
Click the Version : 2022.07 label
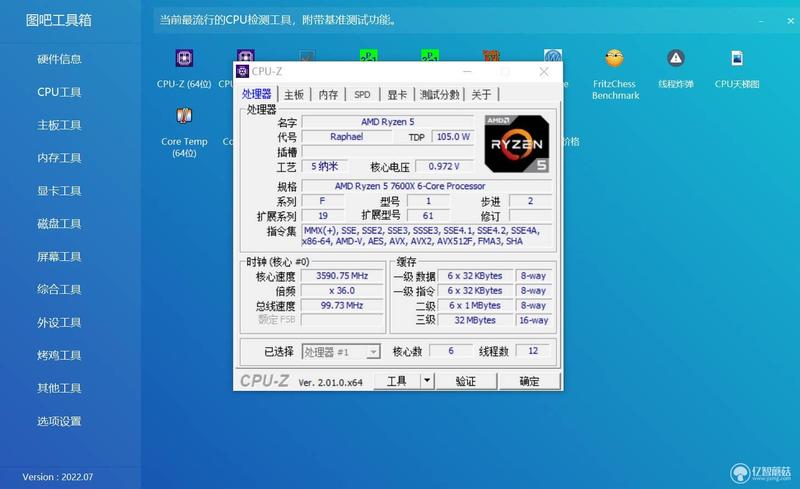pyautogui.click(x=58, y=477)
